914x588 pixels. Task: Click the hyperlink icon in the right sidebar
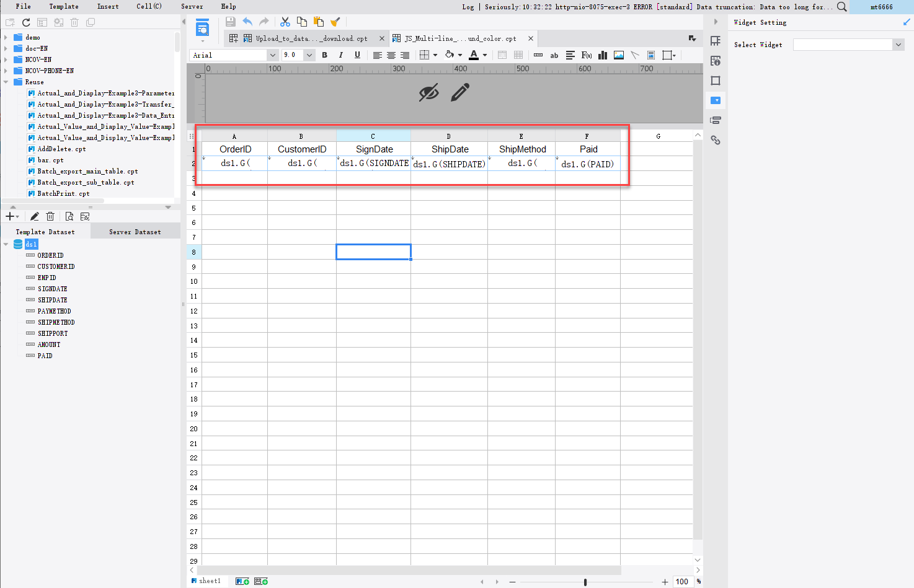click(x=716, y=140)
